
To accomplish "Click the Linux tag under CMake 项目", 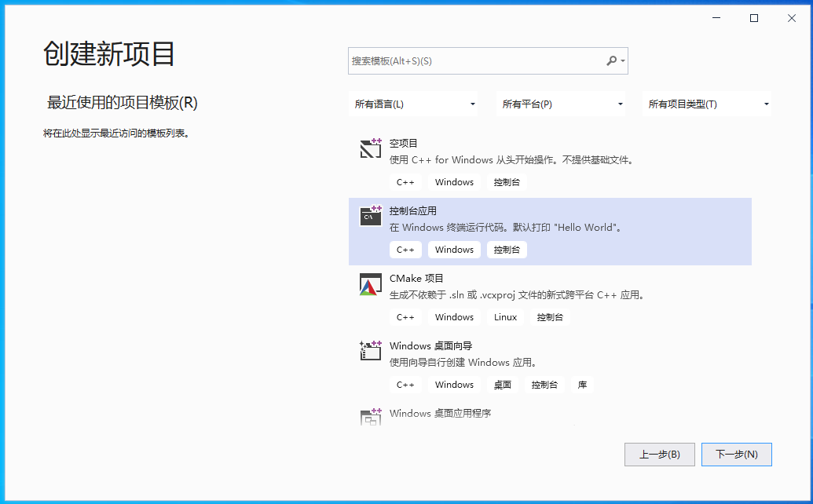I will click(506, 317).
